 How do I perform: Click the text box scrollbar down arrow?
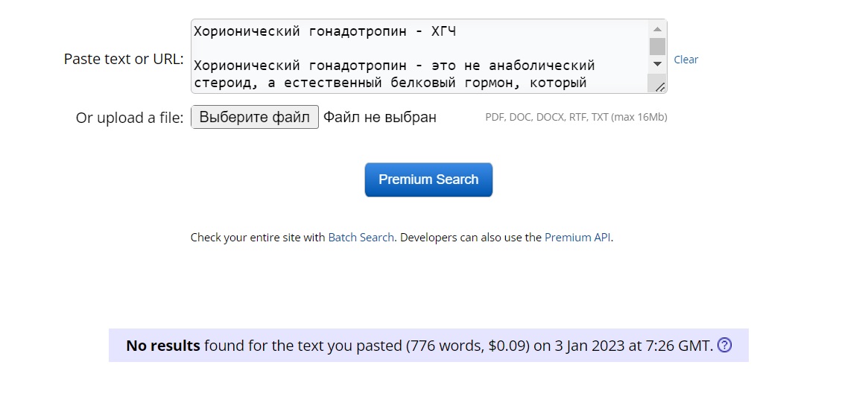tap(657, 64)
